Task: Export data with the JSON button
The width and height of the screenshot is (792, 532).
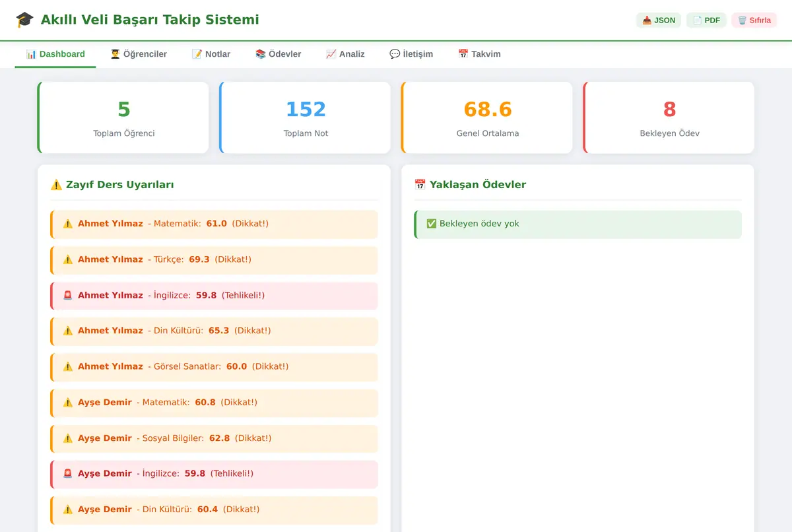Action: tap(659, 20)
